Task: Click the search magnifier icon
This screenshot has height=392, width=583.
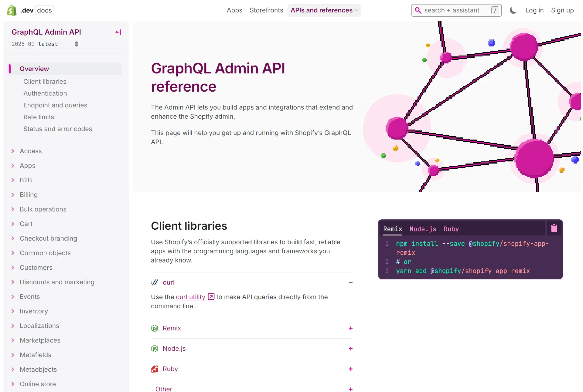Action: (418, 10)
